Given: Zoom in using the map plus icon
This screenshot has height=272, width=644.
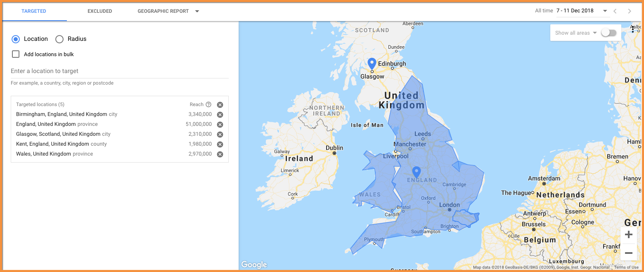Looking at the screenshot, I should pyautogui.click(x=628, y=234).
